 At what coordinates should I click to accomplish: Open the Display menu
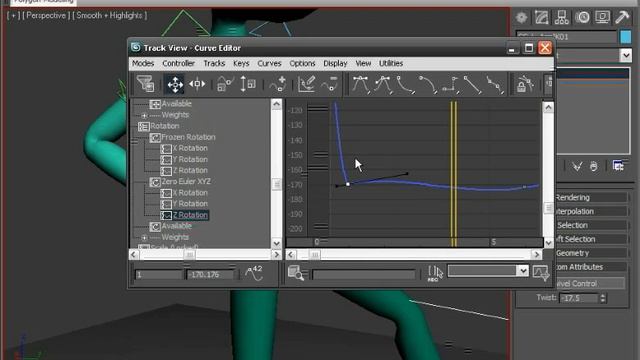[x=335, y=63]
